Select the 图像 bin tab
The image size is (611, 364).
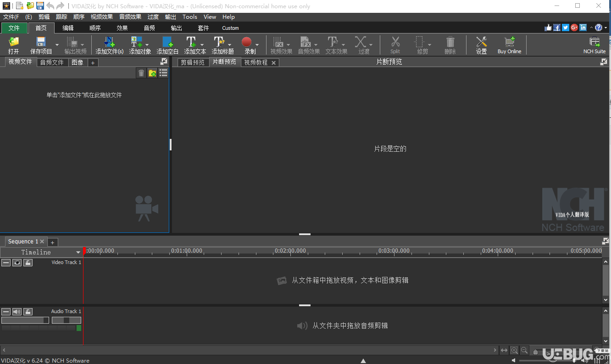pyautogui.click(x=78, y=62)
